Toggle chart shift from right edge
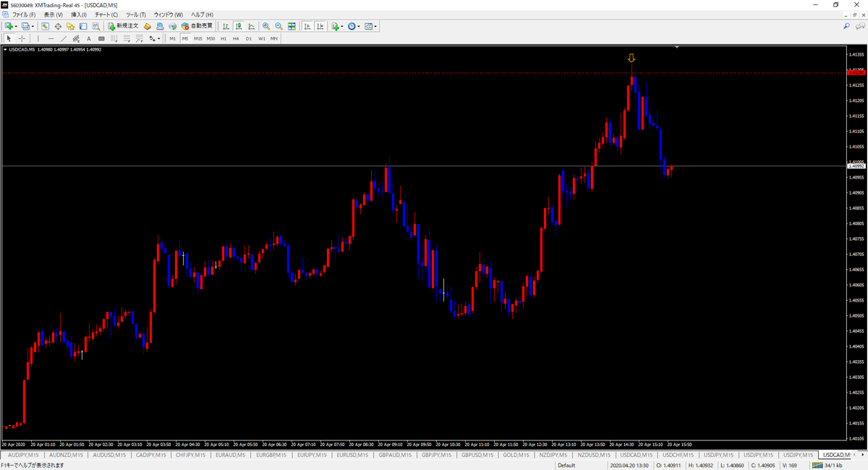868x470 pixels. tap(320, 26)
